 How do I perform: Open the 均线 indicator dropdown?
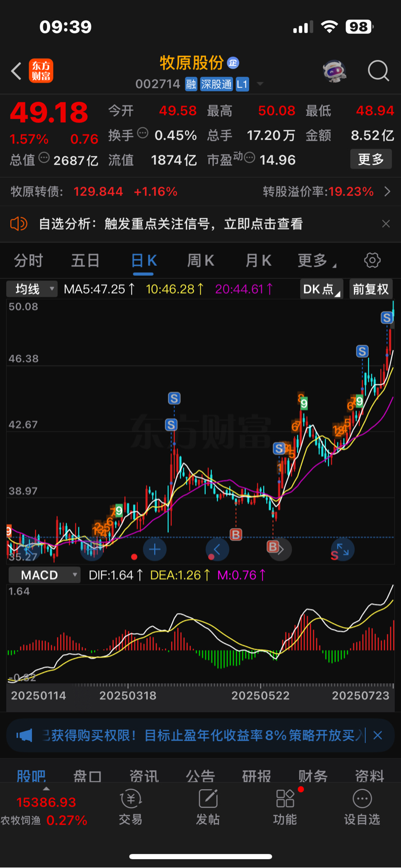[x=32, y=289]
